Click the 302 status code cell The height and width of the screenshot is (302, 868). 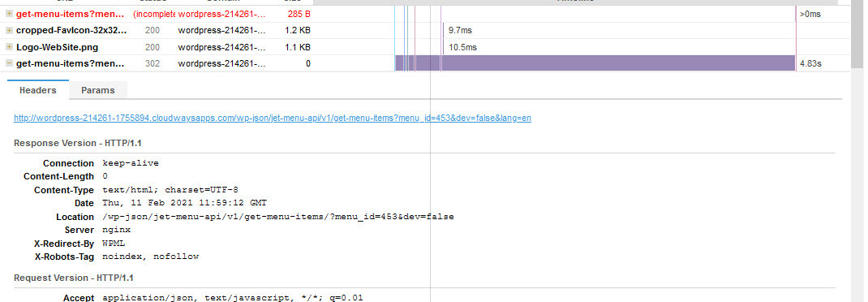point(153,63)
